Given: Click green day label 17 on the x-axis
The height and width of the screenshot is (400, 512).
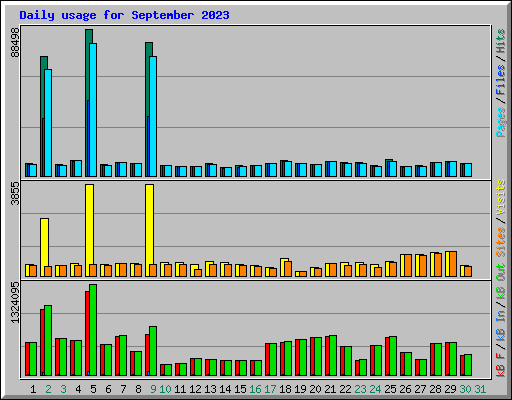Looking at the screenshot, I should tap(270, 389).
